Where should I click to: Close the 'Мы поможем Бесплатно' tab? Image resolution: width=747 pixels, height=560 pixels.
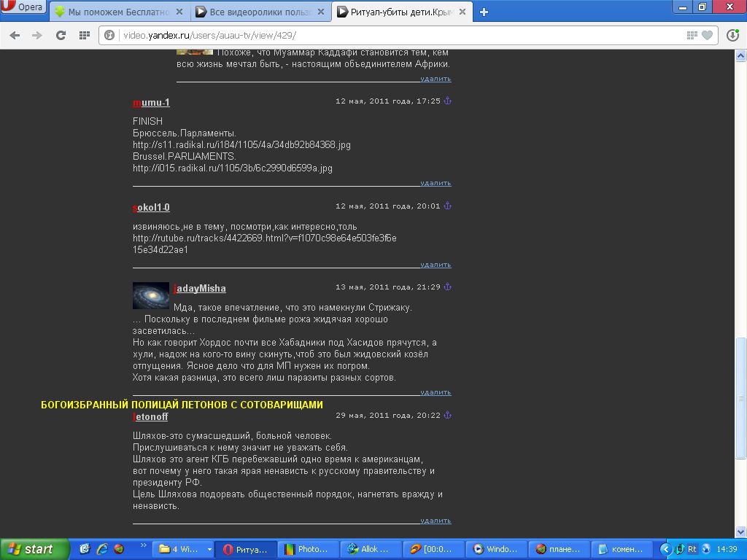pyautogui.click(x=179, y=12)
